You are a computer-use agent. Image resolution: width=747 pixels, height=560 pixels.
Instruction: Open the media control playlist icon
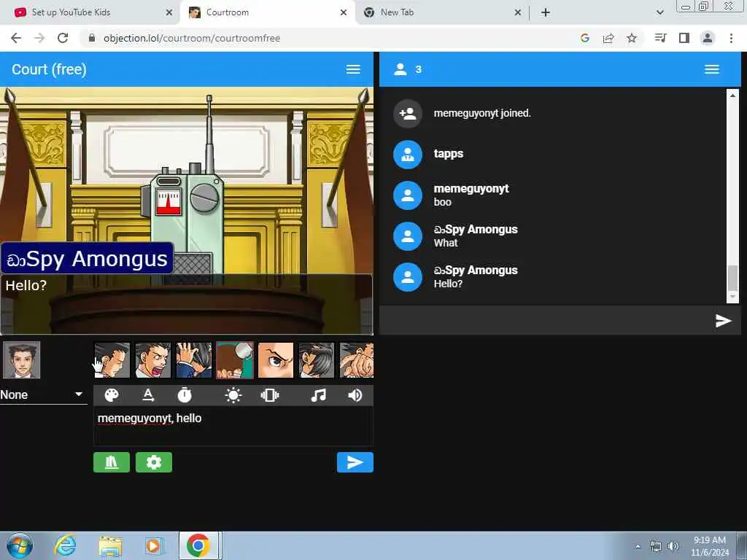(x=661, y=38)
